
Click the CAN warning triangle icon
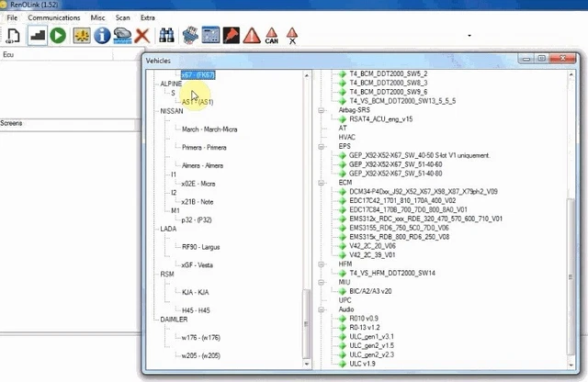(x=272, y=36)
